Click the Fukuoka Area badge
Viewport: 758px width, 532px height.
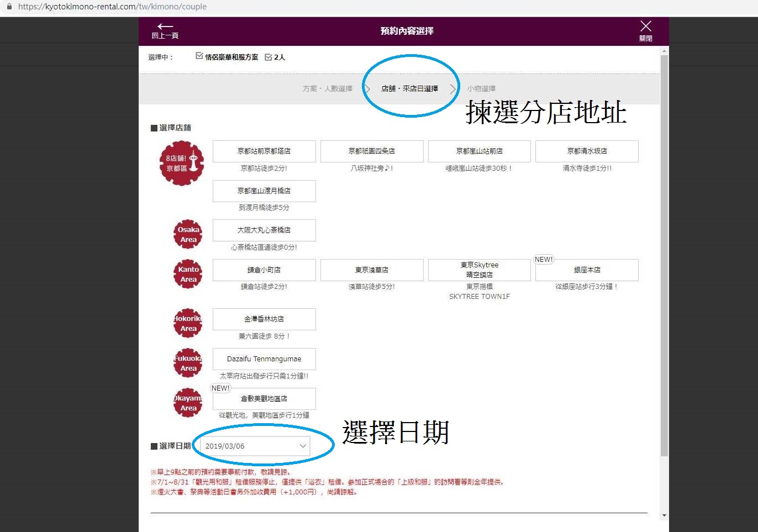click(188, 363)
